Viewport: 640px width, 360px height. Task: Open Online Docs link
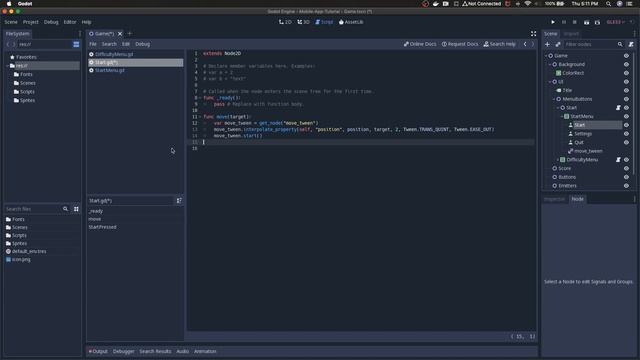tap(420, 44)
